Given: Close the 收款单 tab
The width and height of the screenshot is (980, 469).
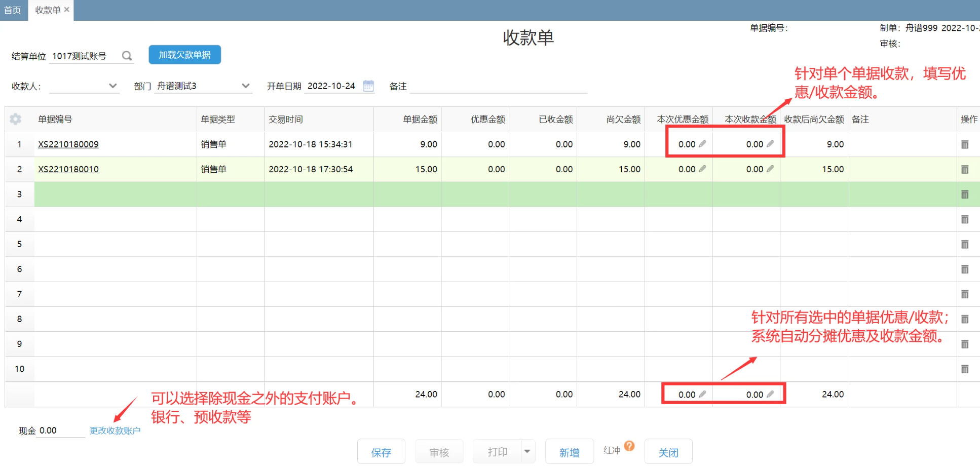Looking at the screenshot, I should coord(67,10).
